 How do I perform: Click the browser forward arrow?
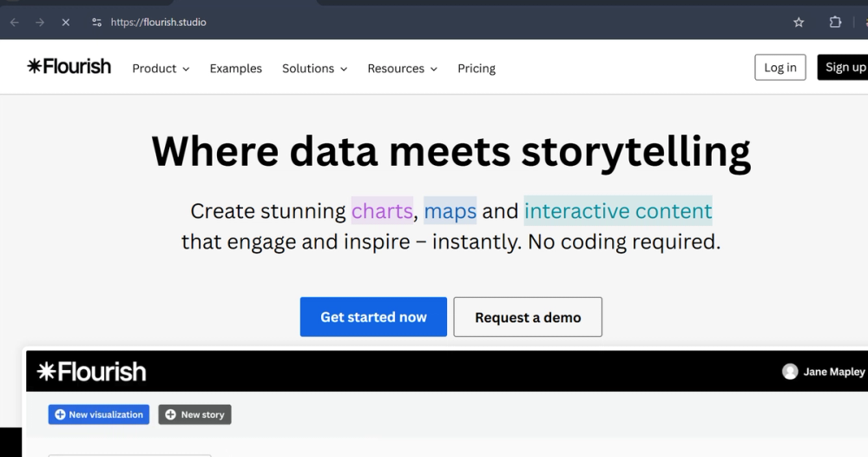click(x=40, y=23)
